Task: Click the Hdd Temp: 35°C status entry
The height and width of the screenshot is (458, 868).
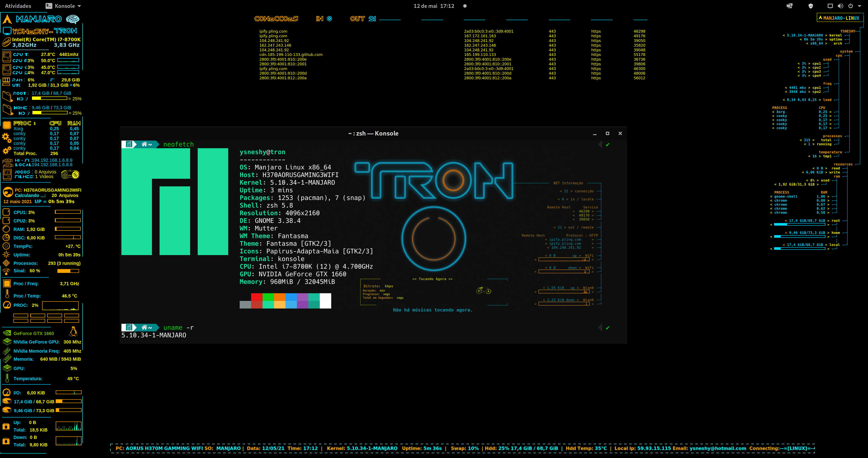Action: [x=586, y=448]
